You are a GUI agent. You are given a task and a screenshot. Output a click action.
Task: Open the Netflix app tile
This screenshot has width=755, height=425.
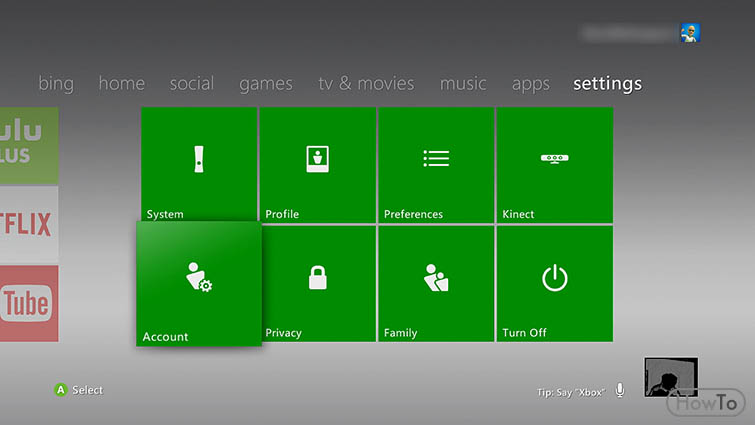click(x=29, y=224)
